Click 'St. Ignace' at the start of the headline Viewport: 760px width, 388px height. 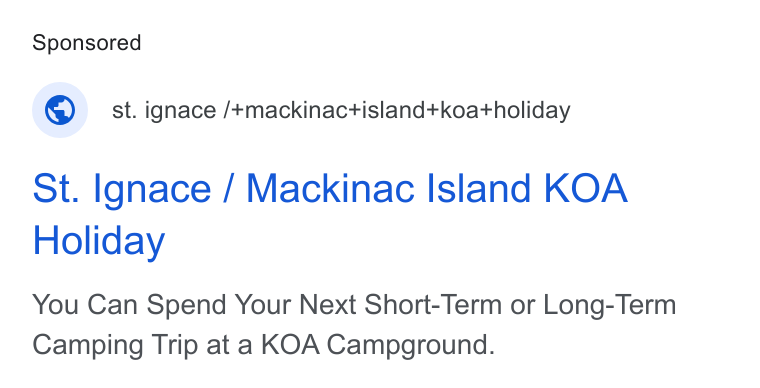(x=122, y=189)
